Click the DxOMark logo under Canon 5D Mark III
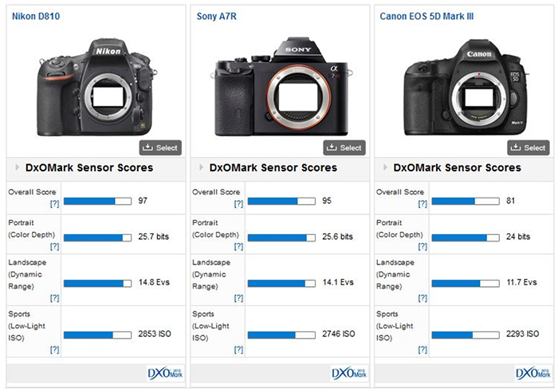This screenshot has width=558, height=392. click(533, 374)
